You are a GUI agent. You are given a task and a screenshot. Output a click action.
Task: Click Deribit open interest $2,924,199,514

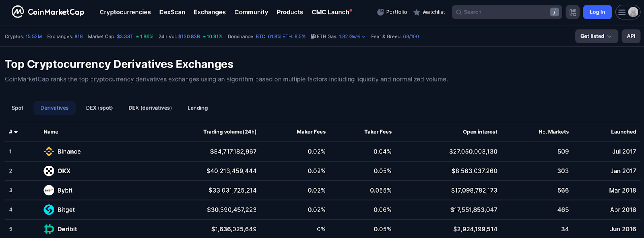[475, 229]
